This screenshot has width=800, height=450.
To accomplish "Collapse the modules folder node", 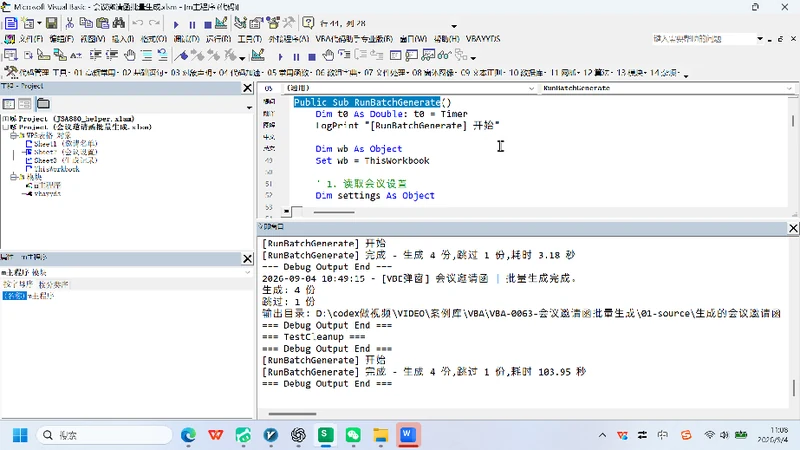I will pos(13,177).
